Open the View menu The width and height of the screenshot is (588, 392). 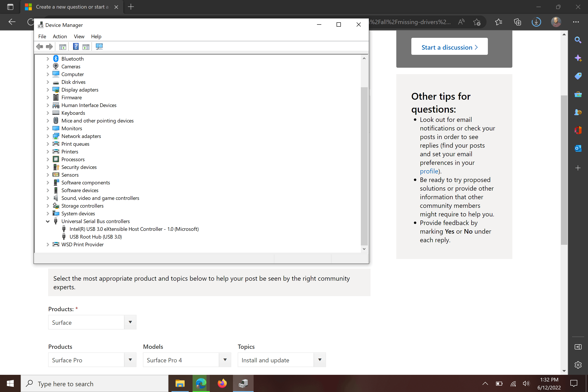pyautogui.click(x=79, y=37)
